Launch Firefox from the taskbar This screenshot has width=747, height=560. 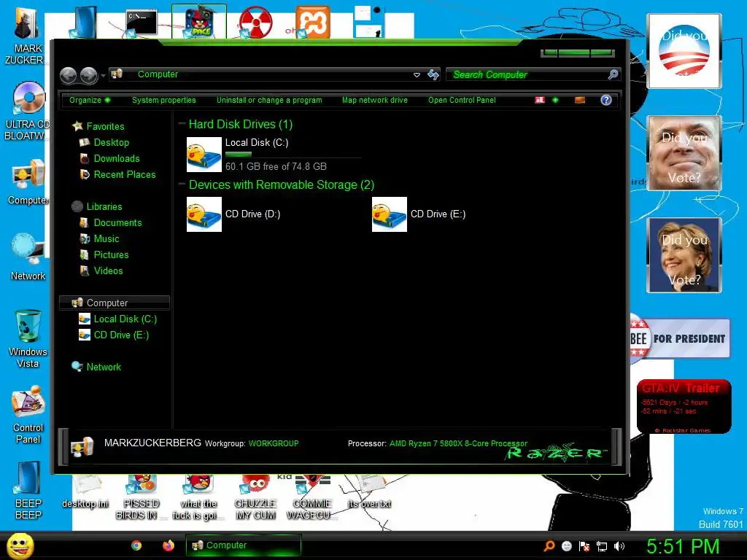coord(169,545)
